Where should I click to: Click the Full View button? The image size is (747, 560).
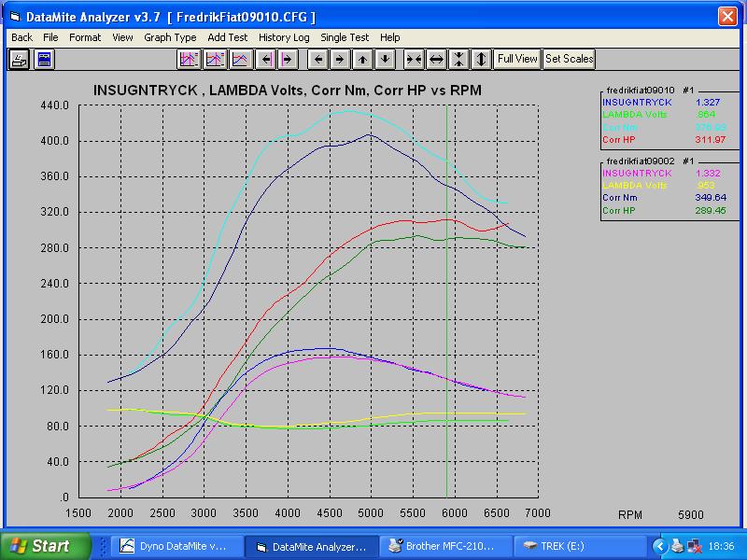517,59
